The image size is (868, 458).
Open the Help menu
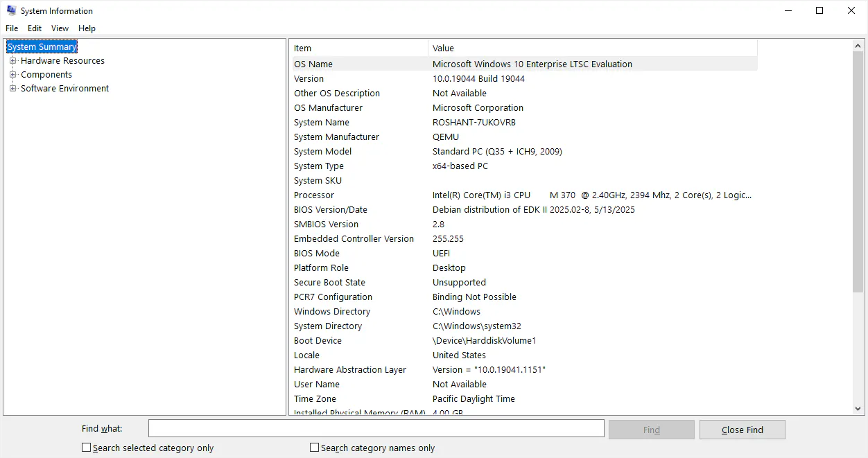pyautogui.click(x=87, y=28)
